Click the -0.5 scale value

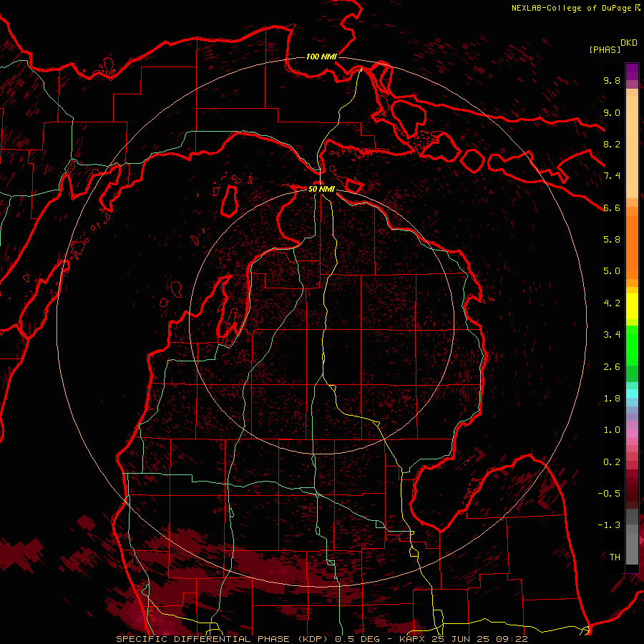[x=609, y=494]
